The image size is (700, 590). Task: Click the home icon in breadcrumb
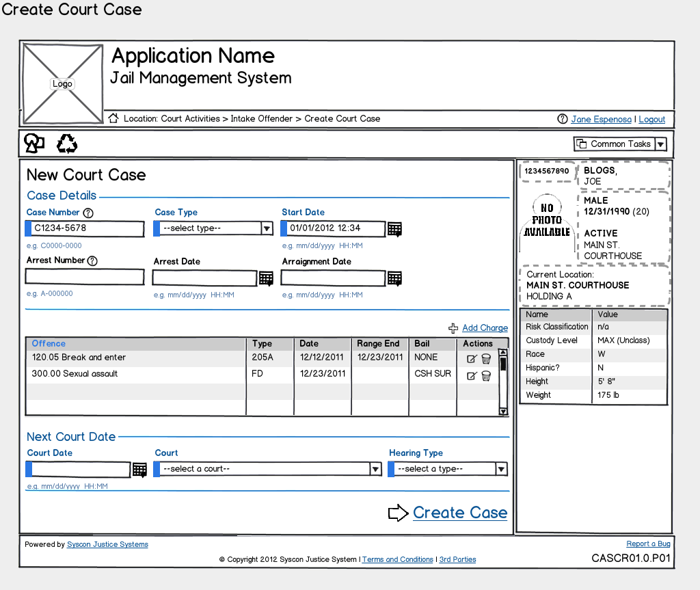[113, 118]
